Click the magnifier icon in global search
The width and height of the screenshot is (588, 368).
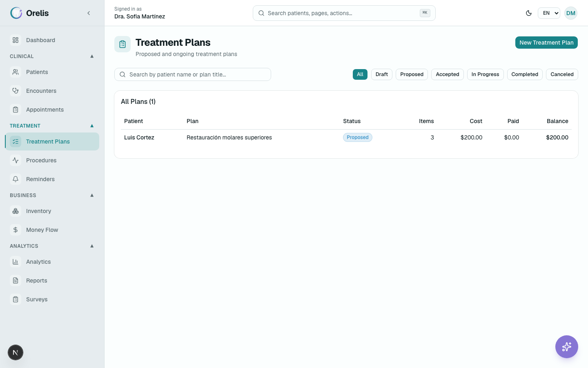[261, 13]
